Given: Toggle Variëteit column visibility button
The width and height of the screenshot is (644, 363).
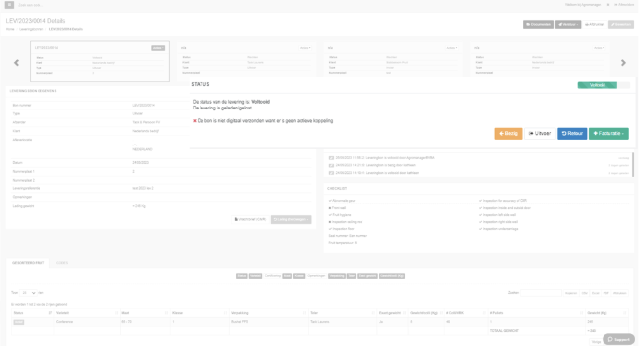Looking at the screenshot, I should point(255,276).
